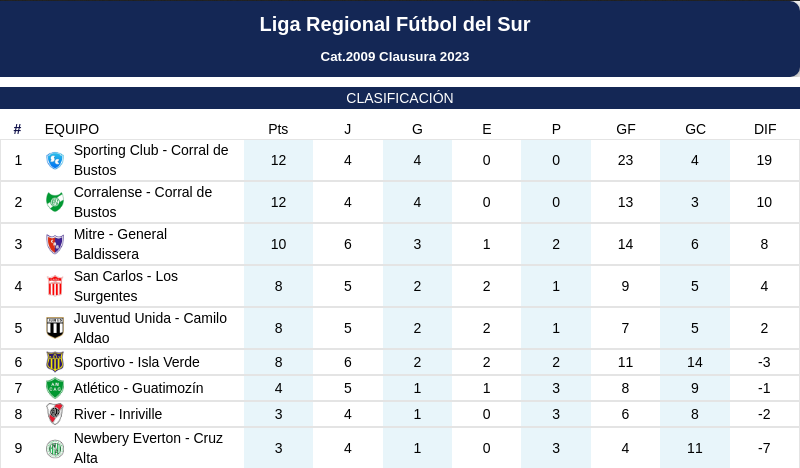Viewport: 800px width, 468px height.
Task: Click the Sporting Club team crest icon
Action: coord(55,160)
